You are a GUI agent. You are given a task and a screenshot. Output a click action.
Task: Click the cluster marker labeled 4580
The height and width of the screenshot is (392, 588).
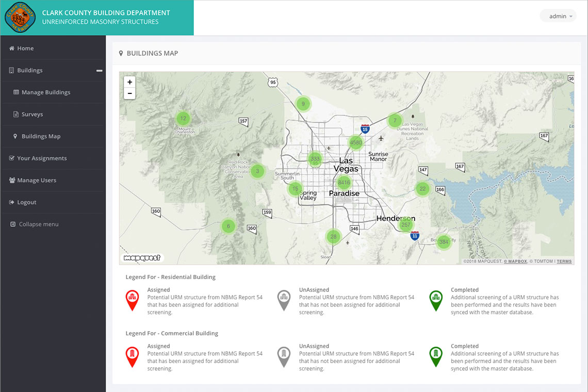[x=355, y=142]
